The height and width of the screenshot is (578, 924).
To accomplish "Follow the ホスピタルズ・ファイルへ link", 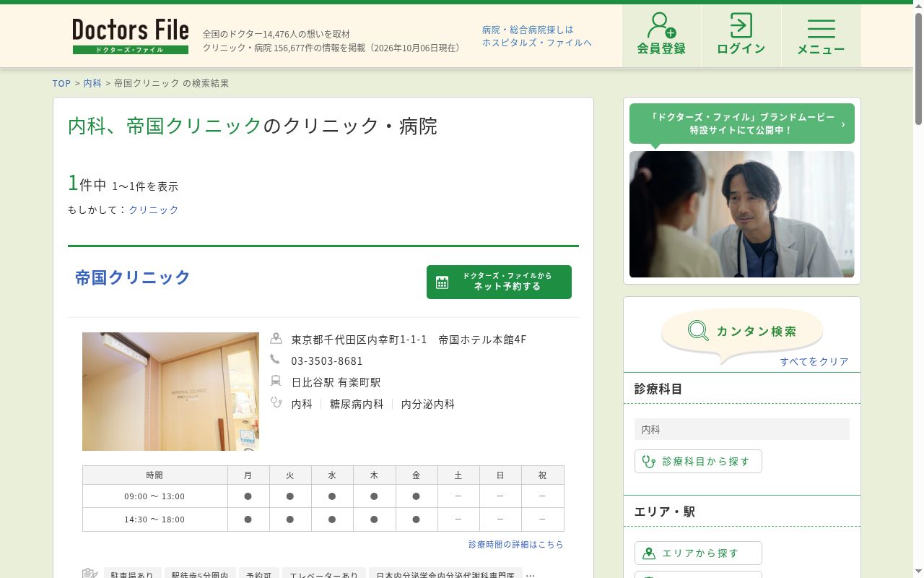I will point(537,43).
